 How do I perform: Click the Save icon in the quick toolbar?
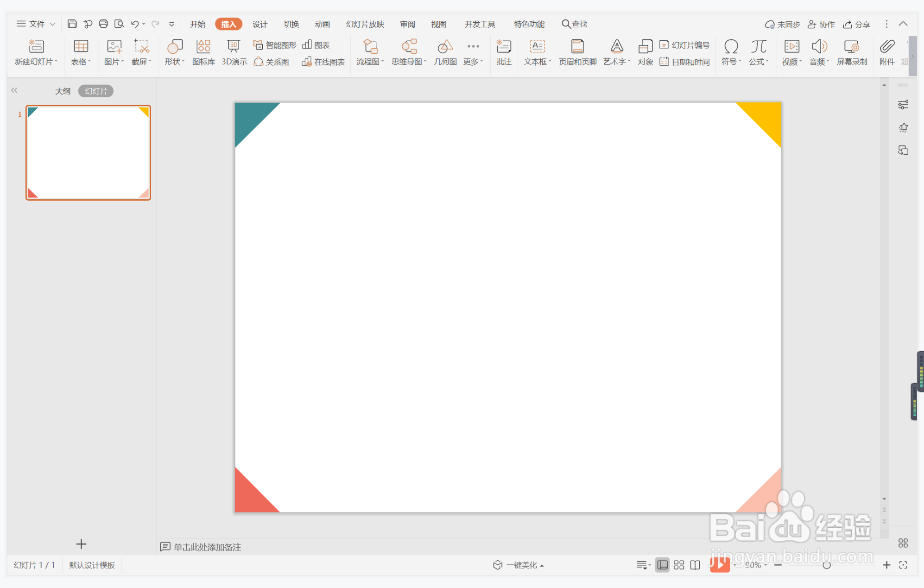click(72, 24)
